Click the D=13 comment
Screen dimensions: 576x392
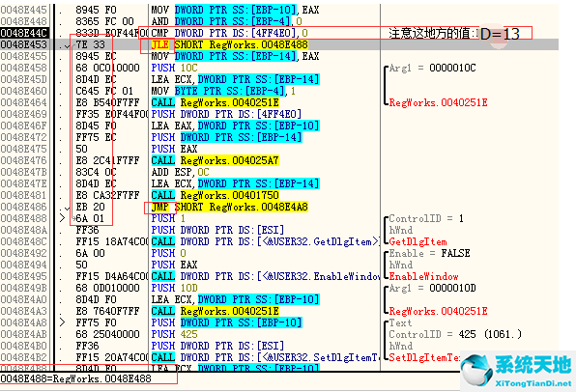point(500,34)
